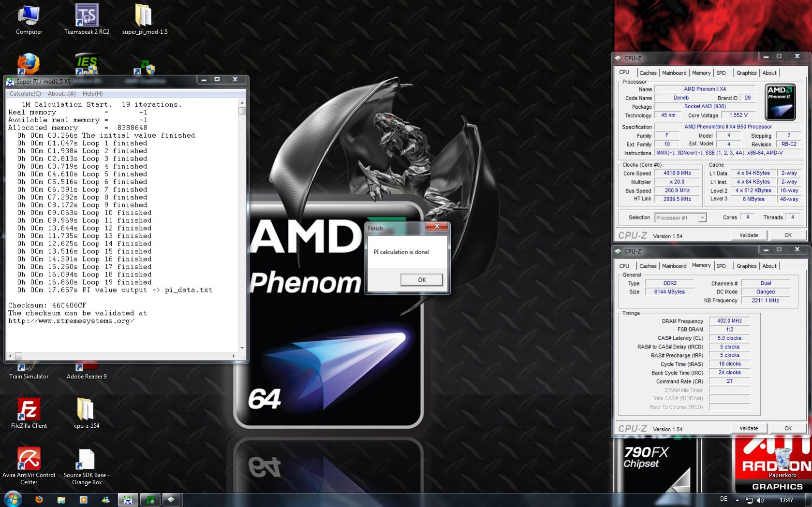Open the FileZilla Client shortcut
This screenshot has height=507, width=812.
coord(29,414)
